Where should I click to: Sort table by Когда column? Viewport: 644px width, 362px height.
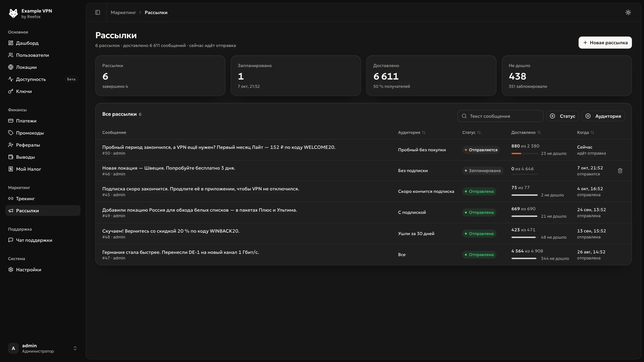coord(585,133)
